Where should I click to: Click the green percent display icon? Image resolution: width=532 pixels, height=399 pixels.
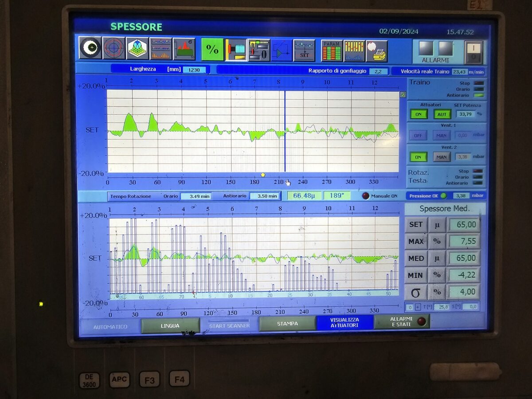click(212, 50)
